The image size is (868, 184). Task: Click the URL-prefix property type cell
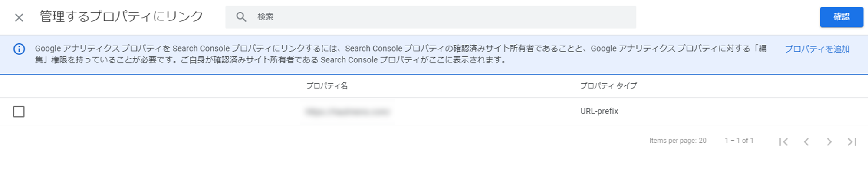coord(599,111)
